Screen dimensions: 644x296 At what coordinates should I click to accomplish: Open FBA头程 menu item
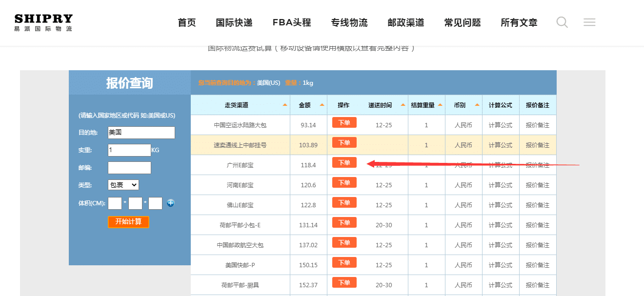(x=292, y=22)
